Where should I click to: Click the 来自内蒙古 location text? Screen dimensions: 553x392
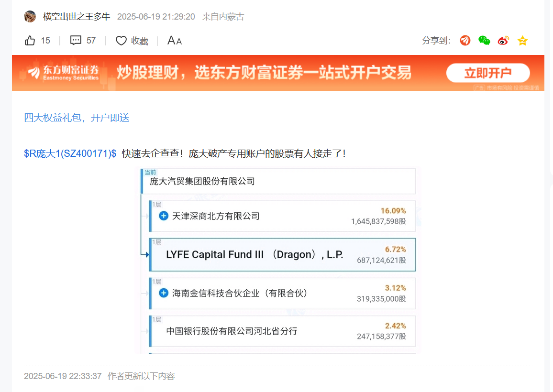(x=223, y=17)
